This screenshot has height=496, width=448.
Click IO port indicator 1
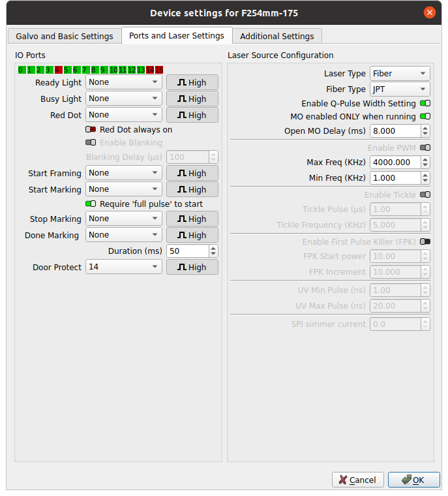[x=31, y=70]
